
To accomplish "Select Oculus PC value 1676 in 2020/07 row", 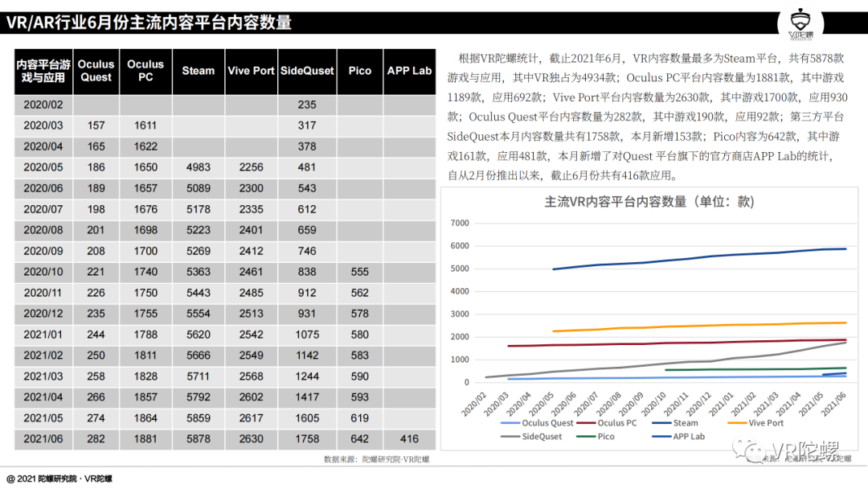I will pos(145,209).
